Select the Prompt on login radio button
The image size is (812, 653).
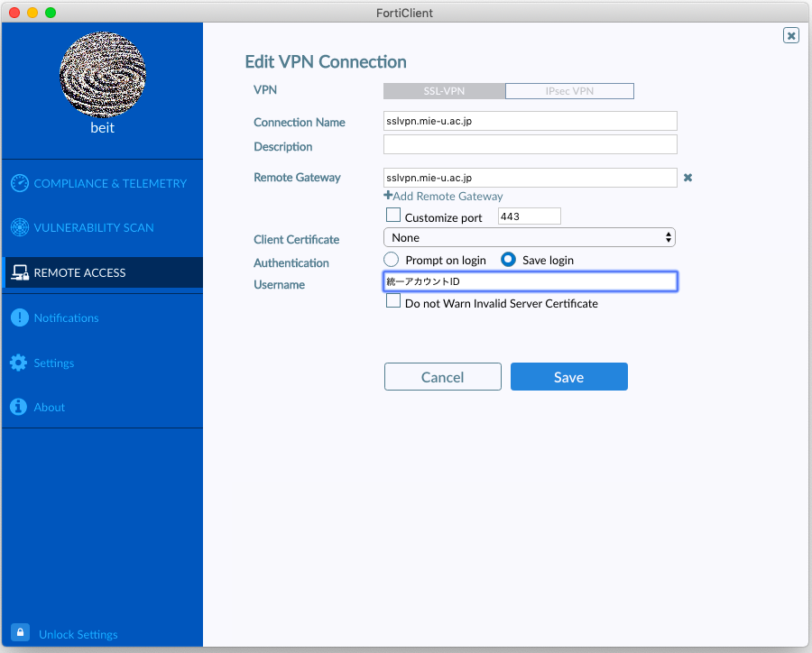pos(391,260)
